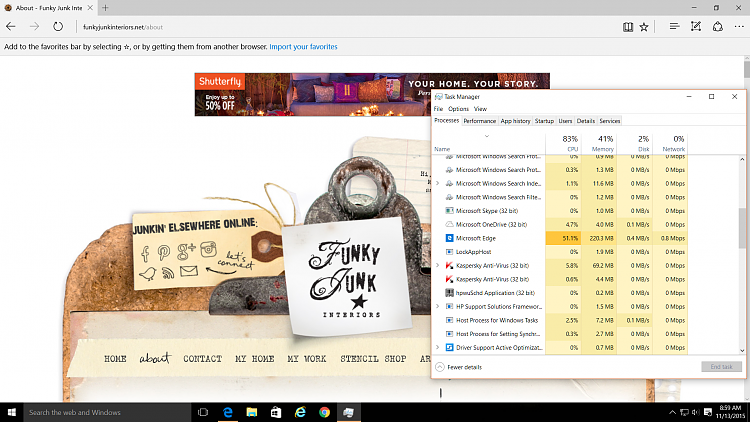Refresh the page in Edge

58,26
